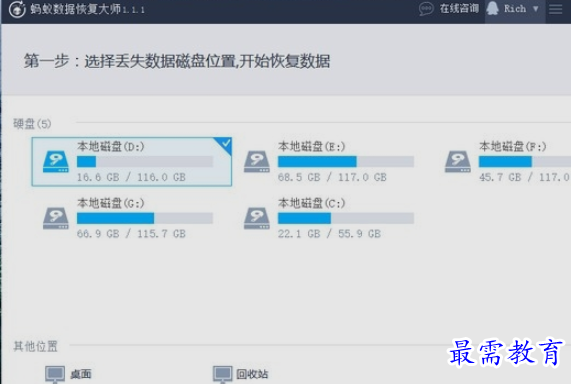Viewport: 571px width, 384px height.
Task: Open the 在线咨询 link
Action: (459, 8)
